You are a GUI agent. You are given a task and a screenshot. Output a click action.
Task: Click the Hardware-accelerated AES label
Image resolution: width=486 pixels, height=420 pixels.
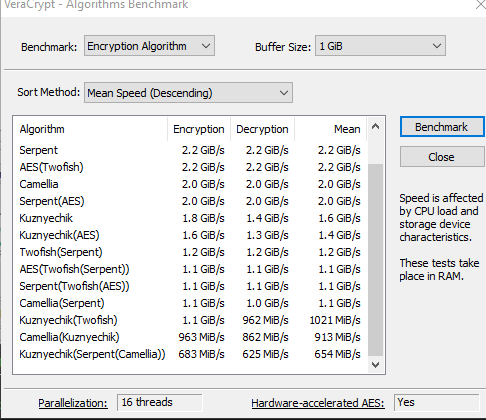pos(318,403)
